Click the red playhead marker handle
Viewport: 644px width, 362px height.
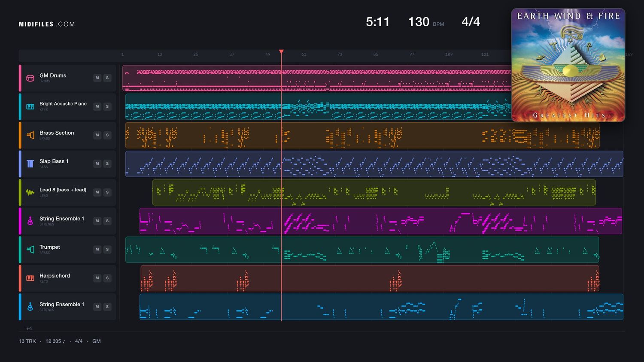tap(281, 52)
